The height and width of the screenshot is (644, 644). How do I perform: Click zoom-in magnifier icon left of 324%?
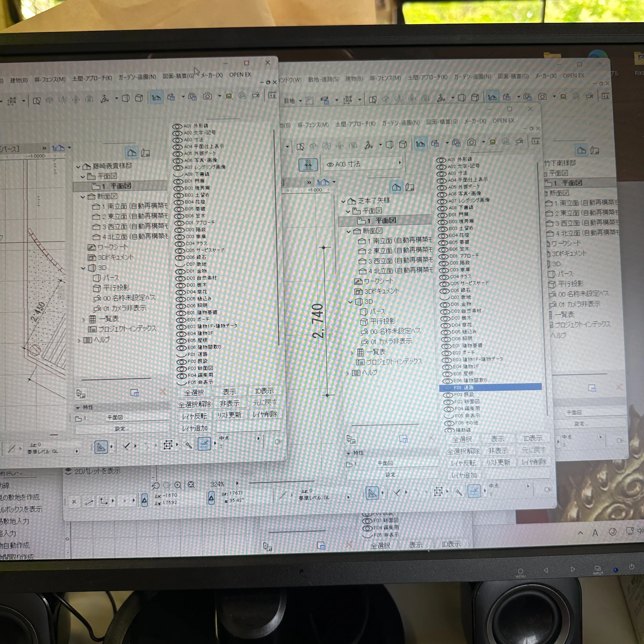[178, 485]
